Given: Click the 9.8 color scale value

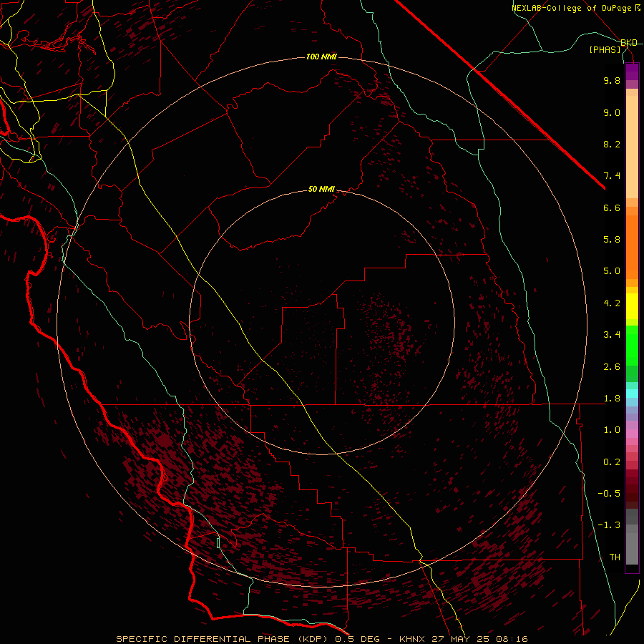Looking at the screenshot, I should coord(612,80).
